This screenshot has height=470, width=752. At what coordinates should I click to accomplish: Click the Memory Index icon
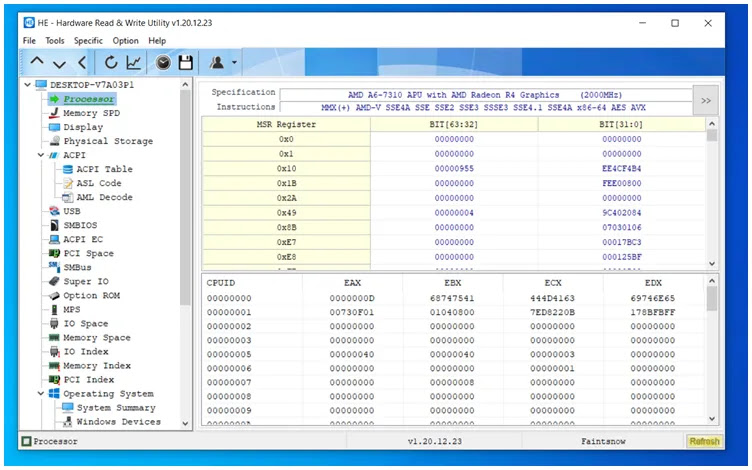click(x=55, y=365)
